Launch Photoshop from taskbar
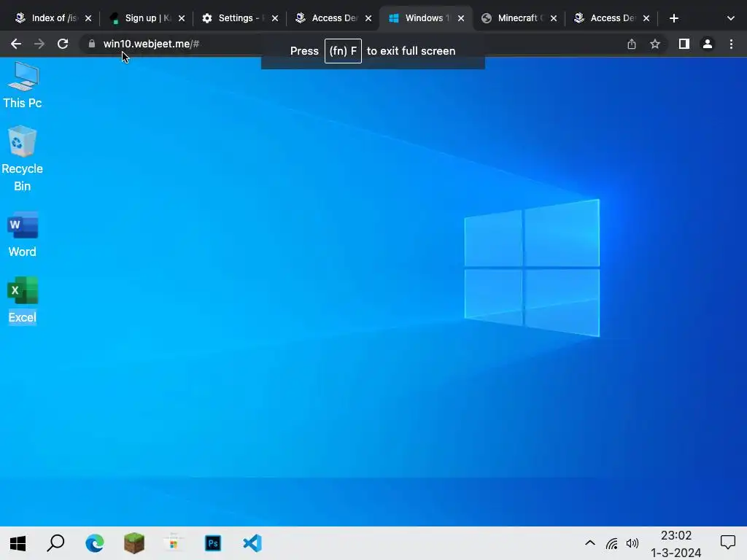The image size is (747, 560). pos(212,542)
